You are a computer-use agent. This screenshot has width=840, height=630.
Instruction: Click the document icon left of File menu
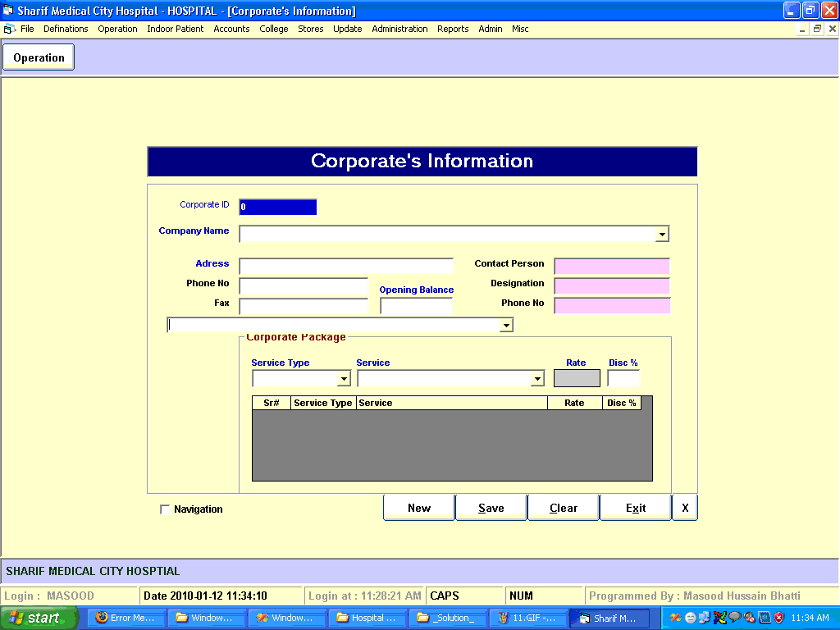(x=9, y=29)
